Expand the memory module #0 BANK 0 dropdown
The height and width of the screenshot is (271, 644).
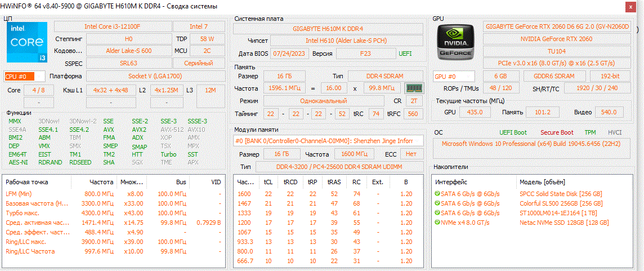(328, 141)
